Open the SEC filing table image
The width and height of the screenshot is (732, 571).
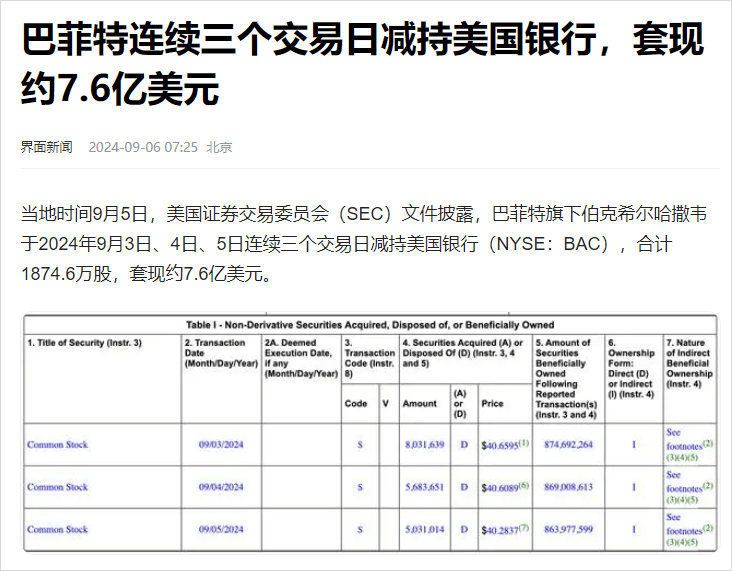coord(370,432)
